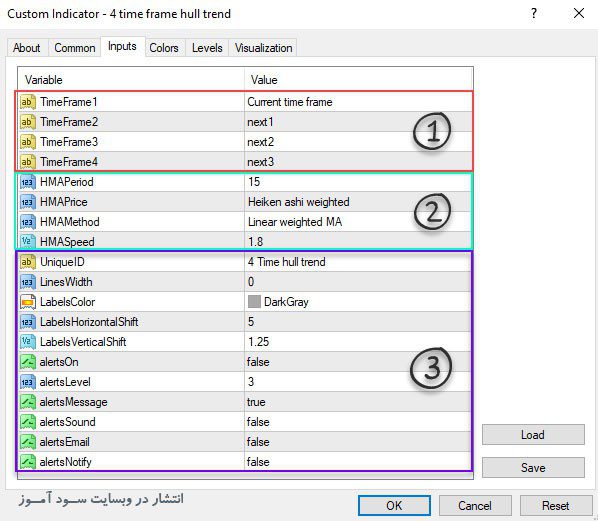Image resolution: width=598 pixels, height=521 pixels.
Task: Click the boolean icon beside alertsOn
Action: 28,362
